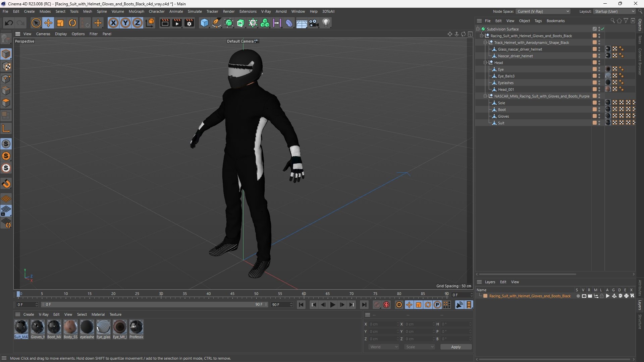Activate the Move tool in top toolbar

[x=48, y=23]
